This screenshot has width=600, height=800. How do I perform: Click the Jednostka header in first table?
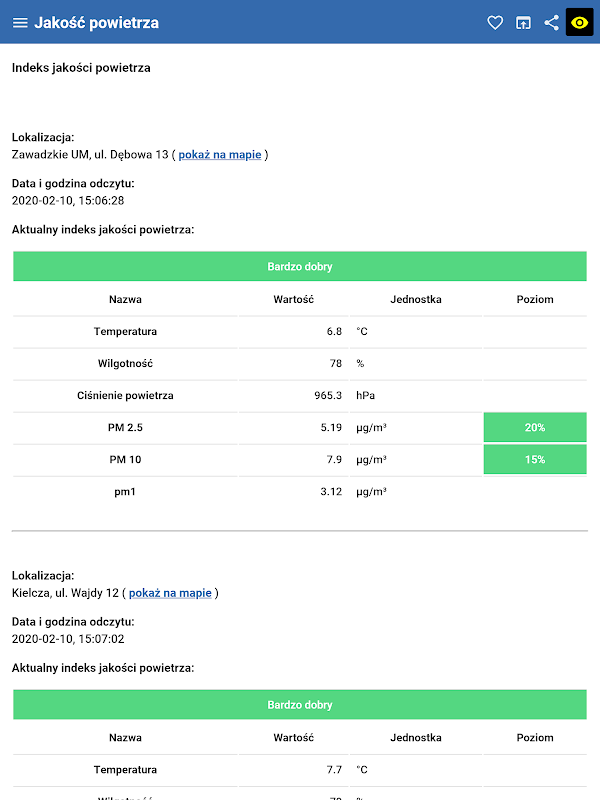pyautogui.click(x=416, y=299)
